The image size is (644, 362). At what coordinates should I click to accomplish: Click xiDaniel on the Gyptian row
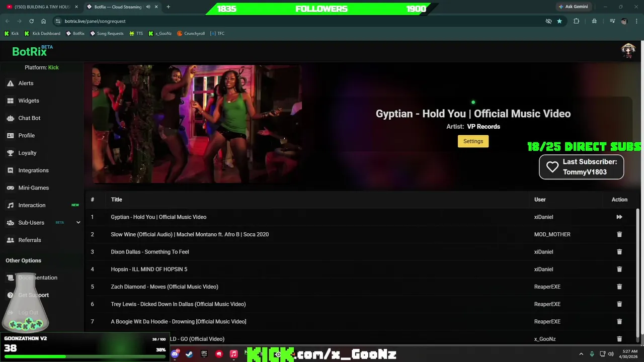click(x=543, y=217)
